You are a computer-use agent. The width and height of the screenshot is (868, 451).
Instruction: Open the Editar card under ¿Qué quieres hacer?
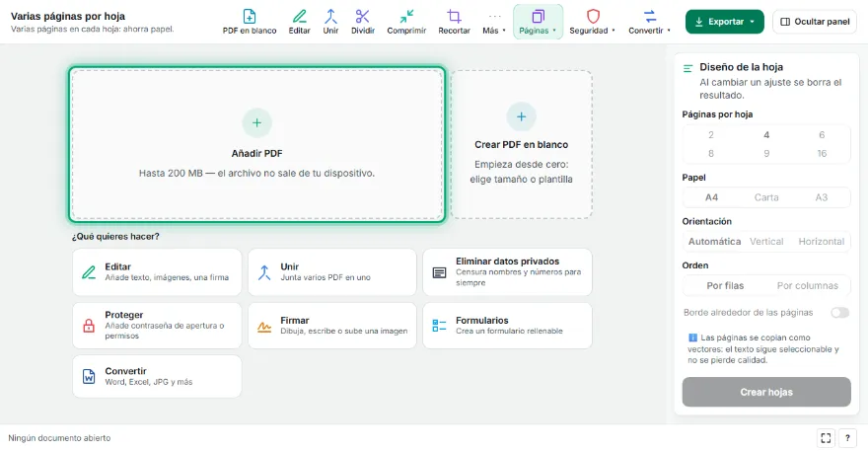(157, 272)
